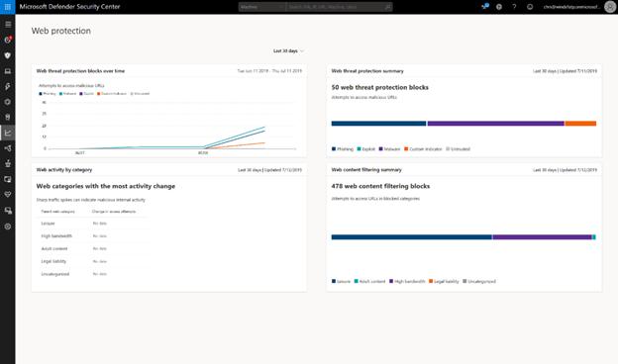Toggle the Uncategorized legend in content filtering
This screenshot has height=364, width=618.
(x=479, y=281)
